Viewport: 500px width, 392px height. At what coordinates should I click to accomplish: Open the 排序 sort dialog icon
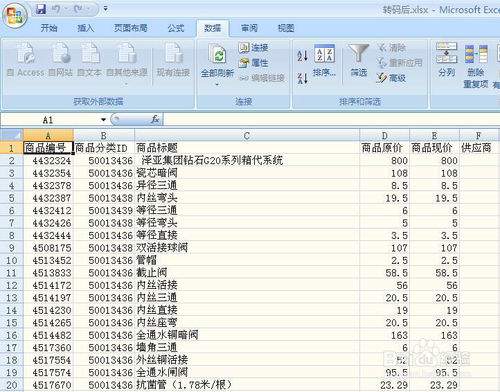click(324, 54)
